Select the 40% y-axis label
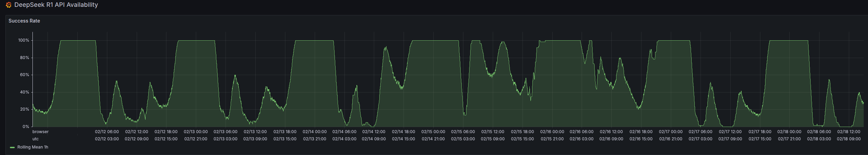This screenshot has height=155, width=868. coord(25,92)
